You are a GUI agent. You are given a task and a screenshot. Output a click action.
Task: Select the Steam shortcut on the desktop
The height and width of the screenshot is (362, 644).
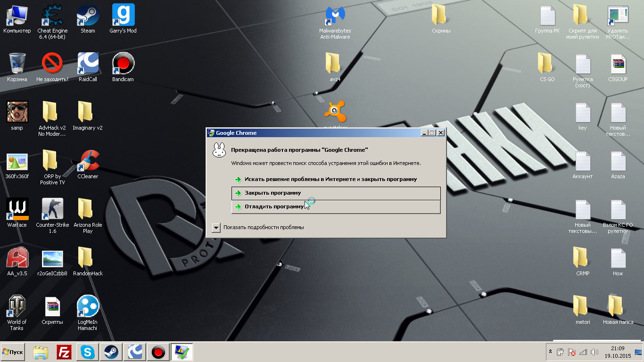click(x=88, y=19)
